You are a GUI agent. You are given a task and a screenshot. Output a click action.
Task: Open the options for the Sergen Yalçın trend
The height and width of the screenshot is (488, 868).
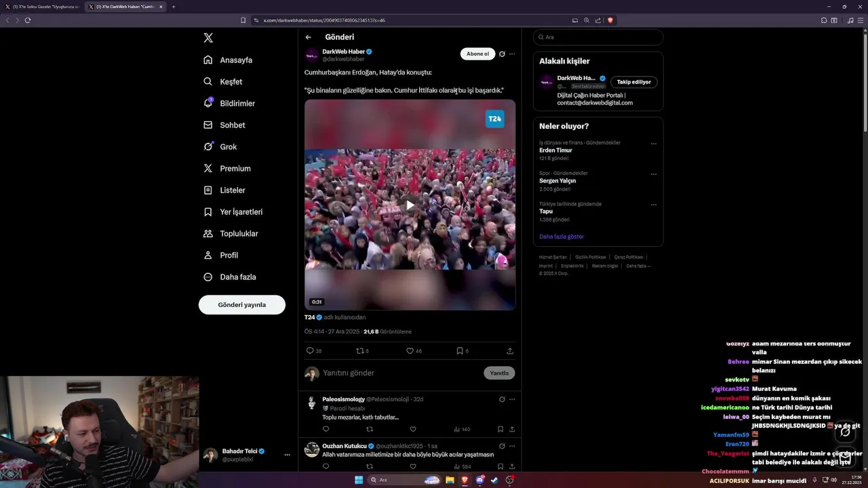[x=654, y=174]
